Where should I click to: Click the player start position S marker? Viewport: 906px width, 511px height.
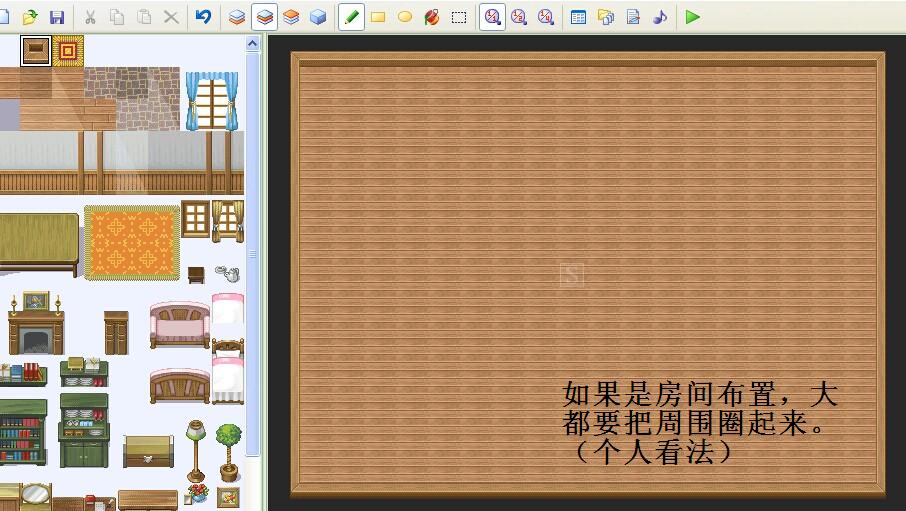(x=571, y=275)
